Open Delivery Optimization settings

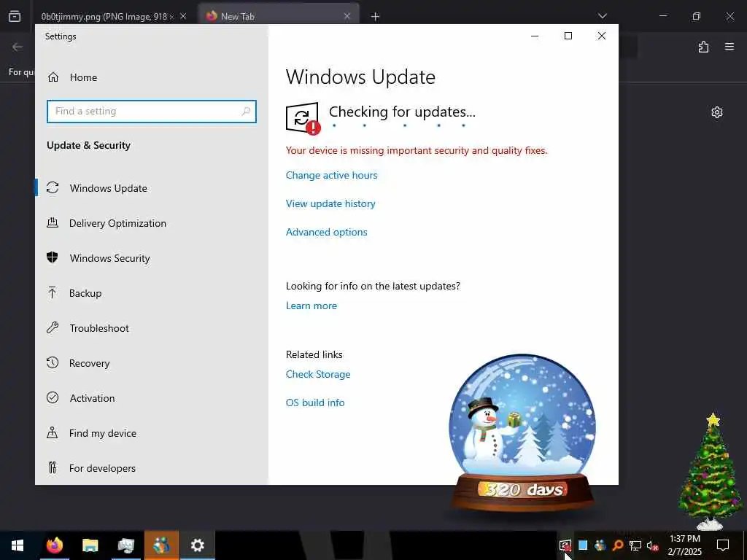click(117, 223)
